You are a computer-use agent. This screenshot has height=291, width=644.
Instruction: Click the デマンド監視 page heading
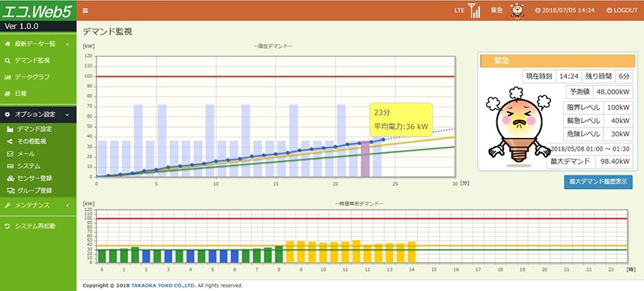click(108, 31)
